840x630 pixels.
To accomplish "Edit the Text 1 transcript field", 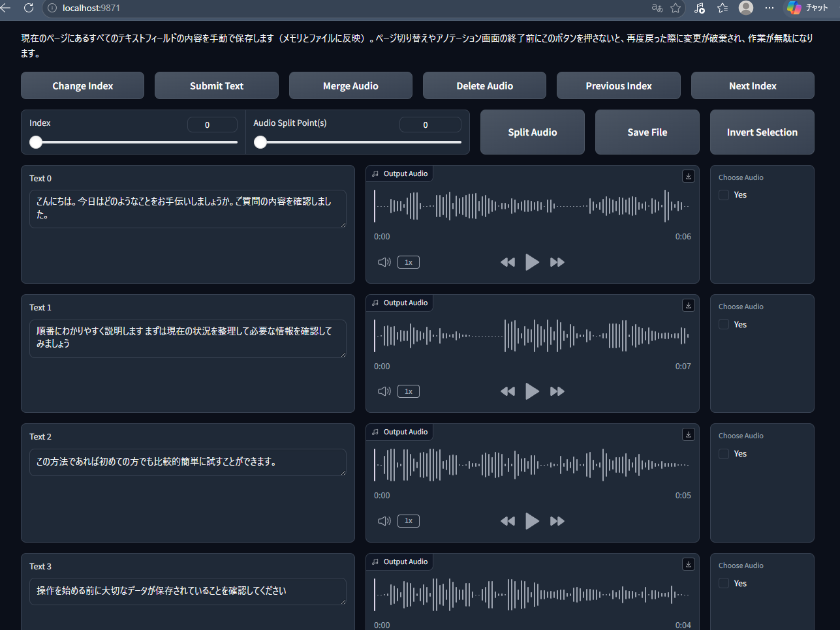I will point(188,338).
